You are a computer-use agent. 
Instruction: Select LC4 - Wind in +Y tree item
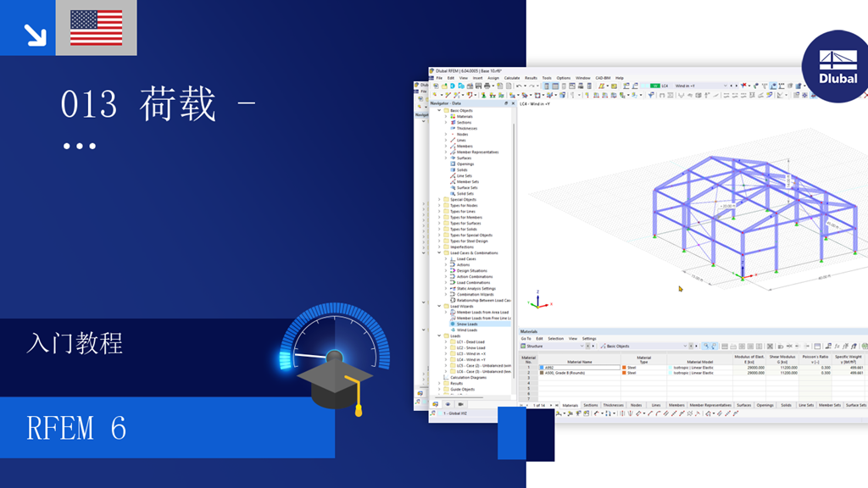click(x=470, y=359)
